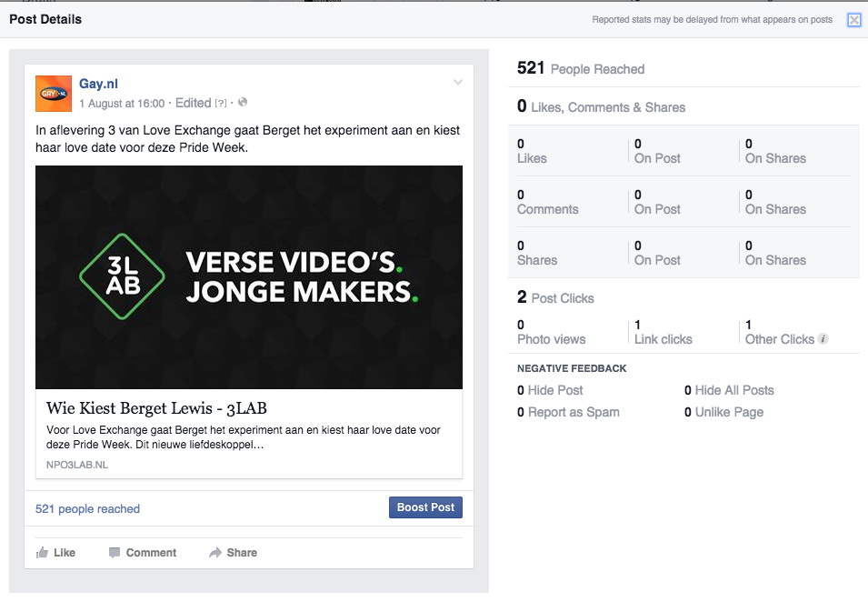Open the Gay.nl page avatar
Screen dimensions: 868x602
coord(54,94)
